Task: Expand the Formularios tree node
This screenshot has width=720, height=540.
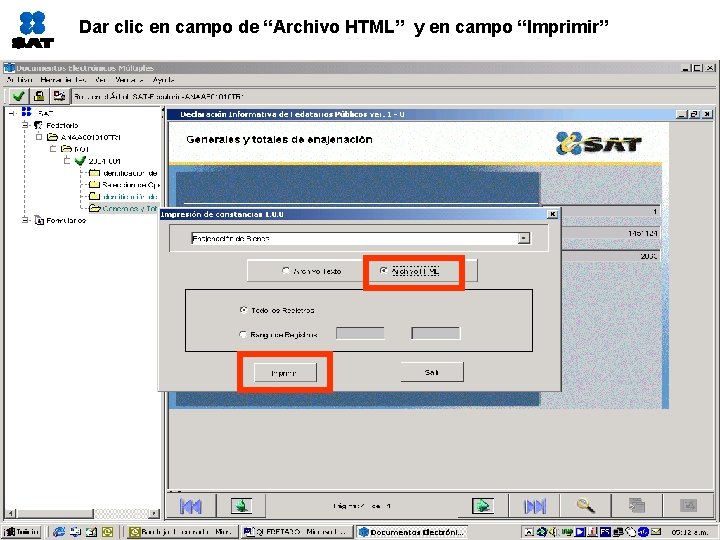Action: click(25, 220)
